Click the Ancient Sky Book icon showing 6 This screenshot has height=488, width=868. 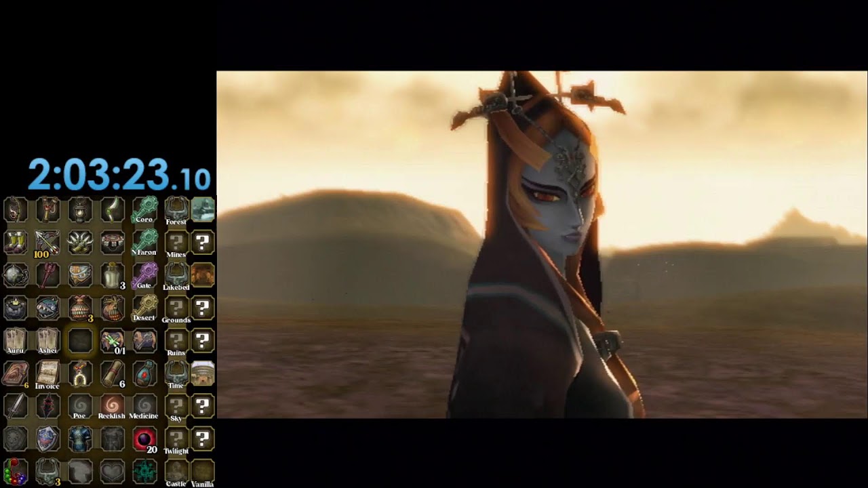[15, 373]
